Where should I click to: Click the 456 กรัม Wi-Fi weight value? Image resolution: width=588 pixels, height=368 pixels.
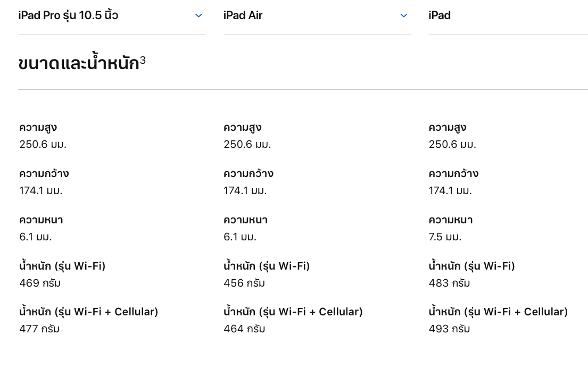(244, 283)
